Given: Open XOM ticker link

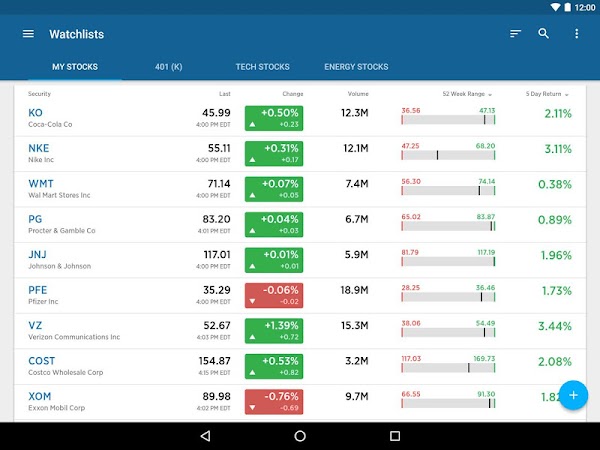Looking at the screenshot, I should (39, 396).
